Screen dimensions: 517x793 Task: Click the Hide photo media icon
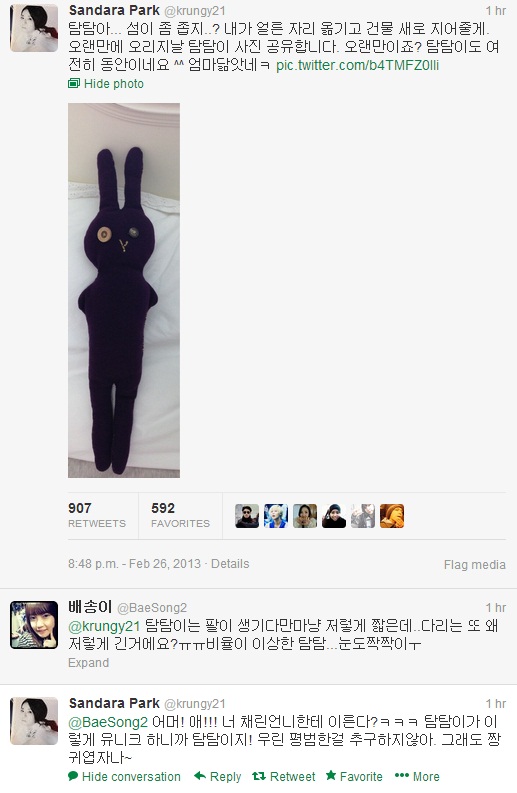[74, 83]
